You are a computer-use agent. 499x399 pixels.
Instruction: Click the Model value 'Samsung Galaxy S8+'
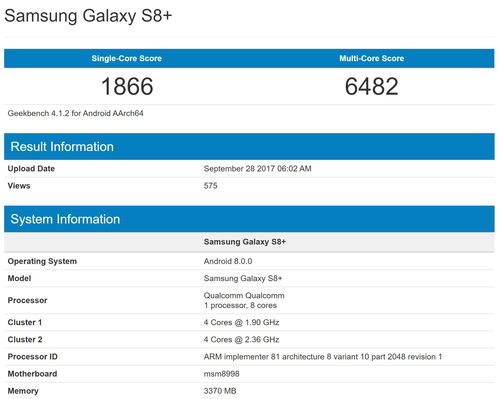(x=243, y=278)
